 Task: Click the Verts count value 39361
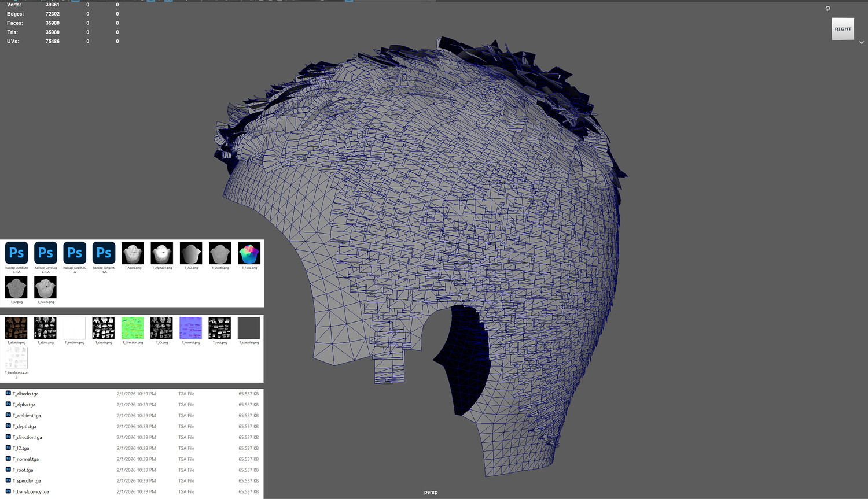point(53,5)
